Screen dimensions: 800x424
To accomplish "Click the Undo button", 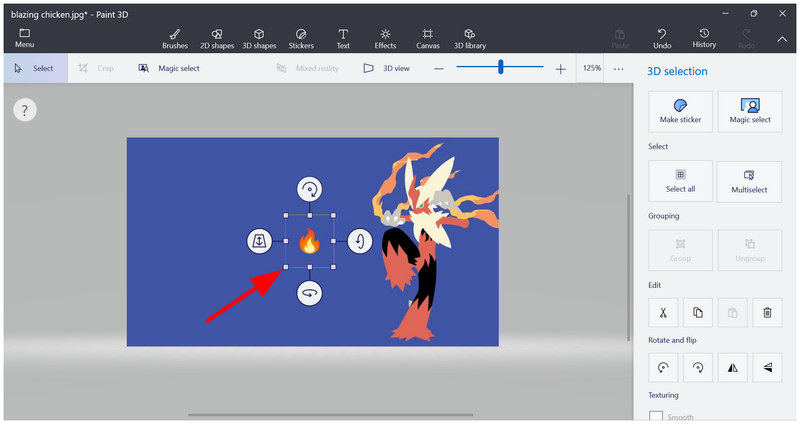I will [x=662, y=39].
